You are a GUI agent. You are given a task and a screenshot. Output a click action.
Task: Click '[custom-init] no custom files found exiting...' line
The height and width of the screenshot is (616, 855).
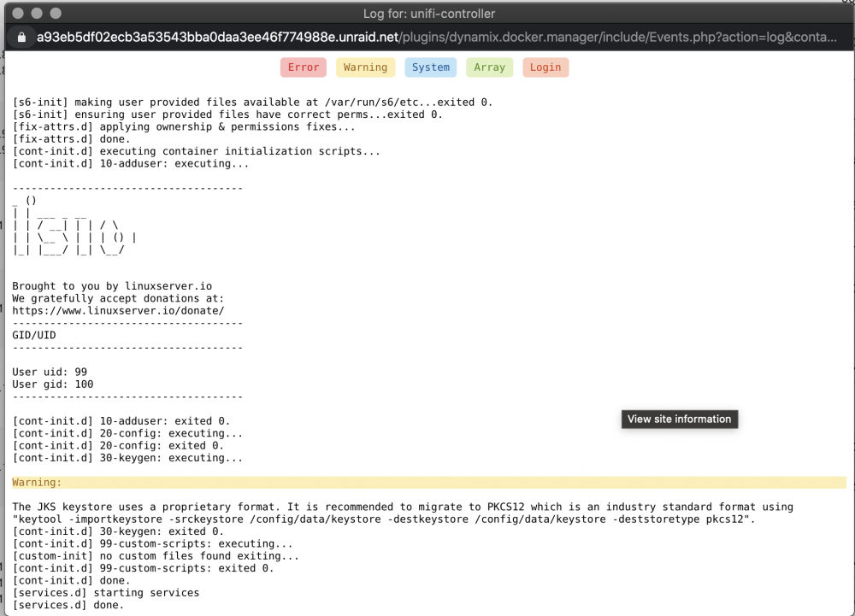point(156,556)
